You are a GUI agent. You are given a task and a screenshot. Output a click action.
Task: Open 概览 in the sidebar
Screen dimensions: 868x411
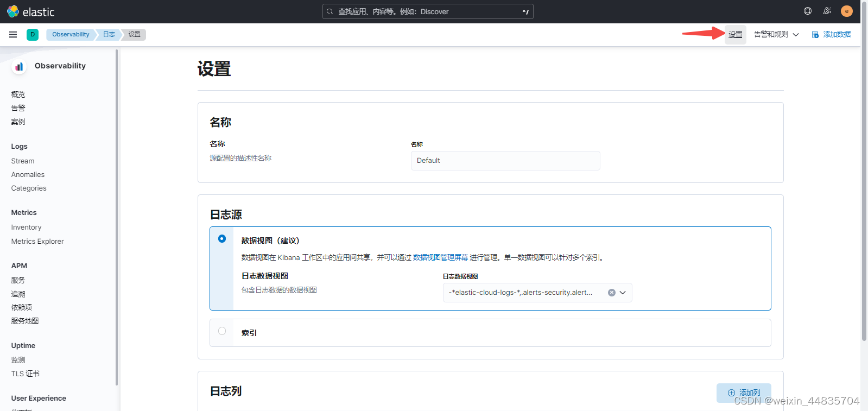point(18,94)
